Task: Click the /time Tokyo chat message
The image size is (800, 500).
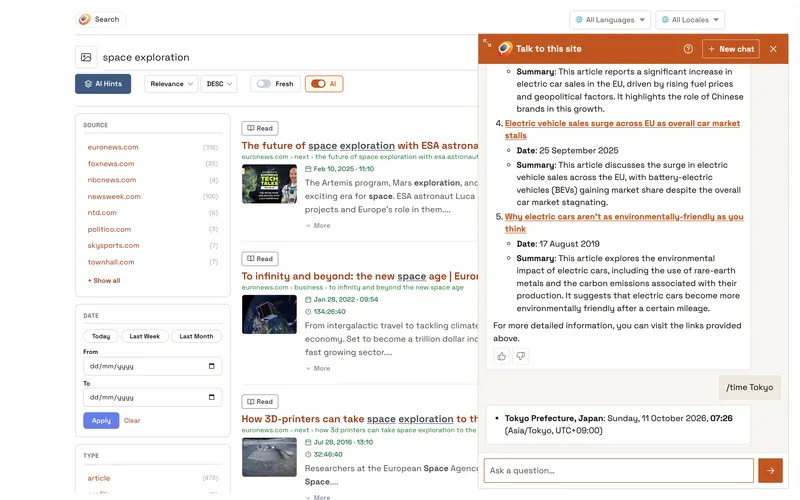Action: click(749, 387)
